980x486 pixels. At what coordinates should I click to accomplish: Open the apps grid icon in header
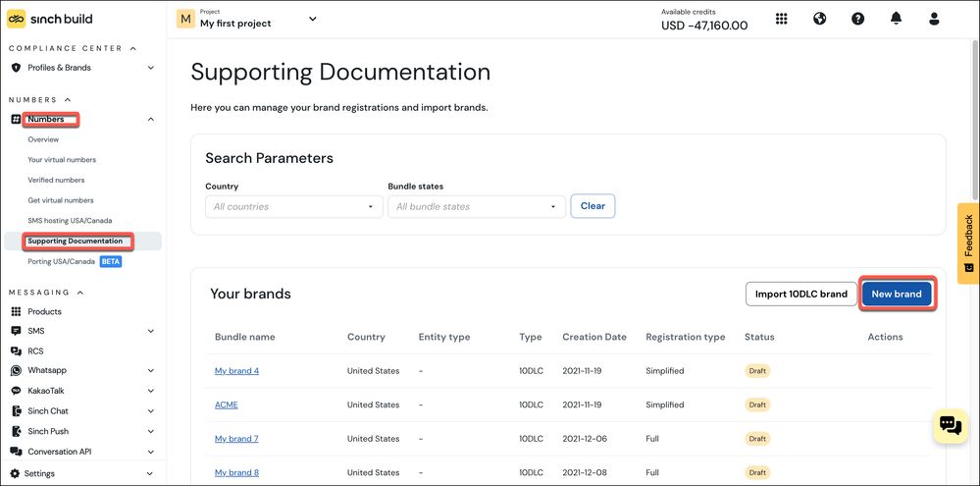[x=781, y=19]
